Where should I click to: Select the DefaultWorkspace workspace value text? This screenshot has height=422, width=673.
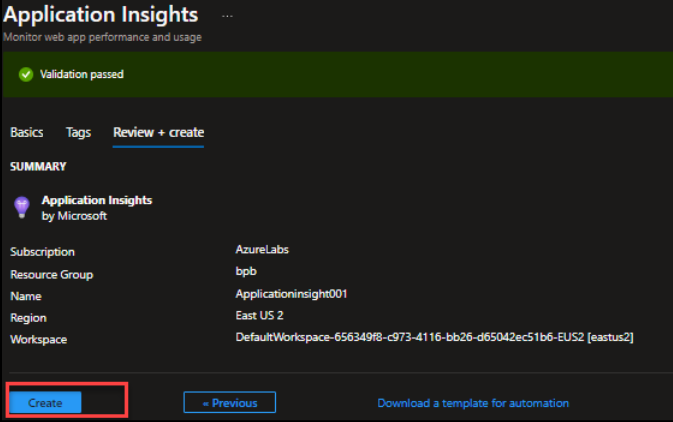click(x=434, y=338)
